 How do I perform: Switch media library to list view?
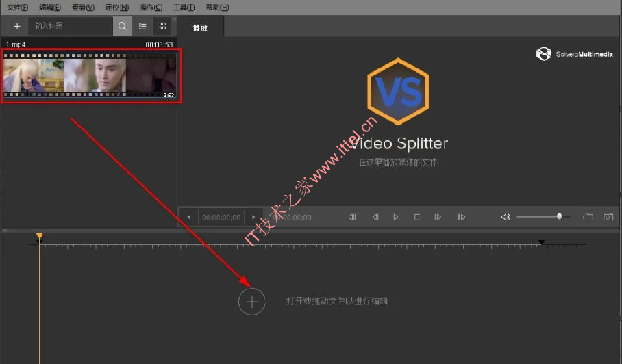(142, 26)
